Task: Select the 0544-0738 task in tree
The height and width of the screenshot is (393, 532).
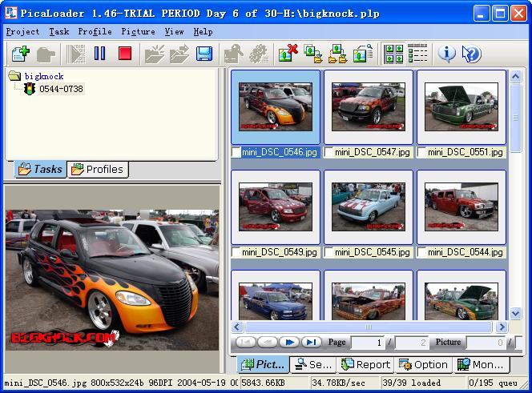Action: 61,89
